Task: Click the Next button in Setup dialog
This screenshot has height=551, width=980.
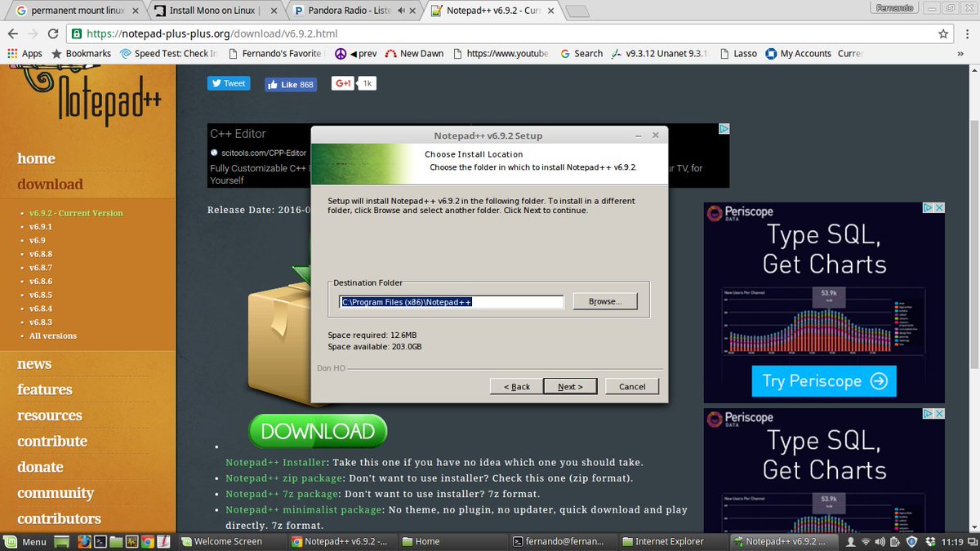Action: [570, 386]
